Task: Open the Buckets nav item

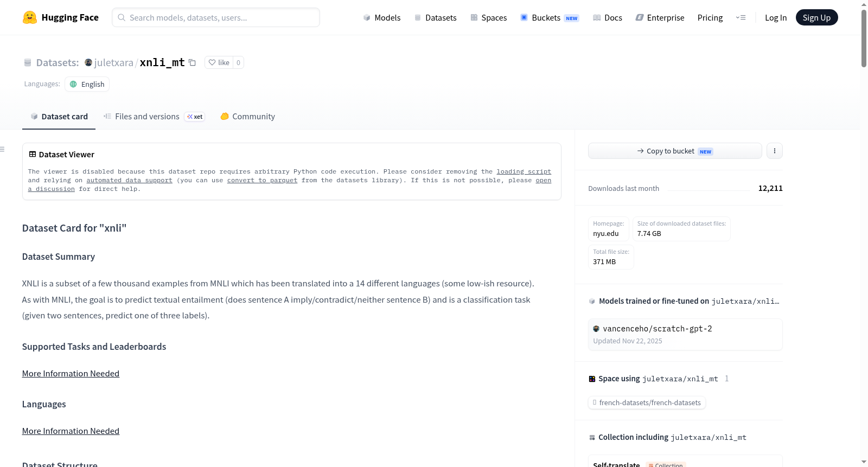Action: click(x=550, y=17)
